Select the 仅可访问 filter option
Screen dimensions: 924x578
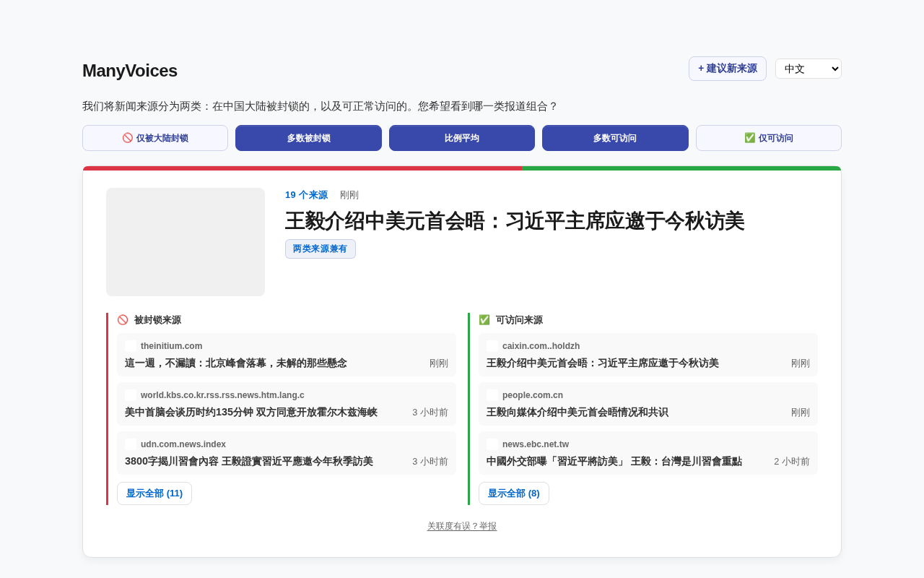(x=769, y=138)
